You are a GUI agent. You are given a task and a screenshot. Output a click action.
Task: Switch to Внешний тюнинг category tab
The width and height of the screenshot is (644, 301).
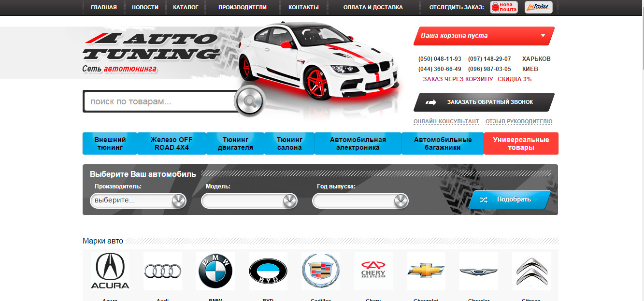(110, 143)
